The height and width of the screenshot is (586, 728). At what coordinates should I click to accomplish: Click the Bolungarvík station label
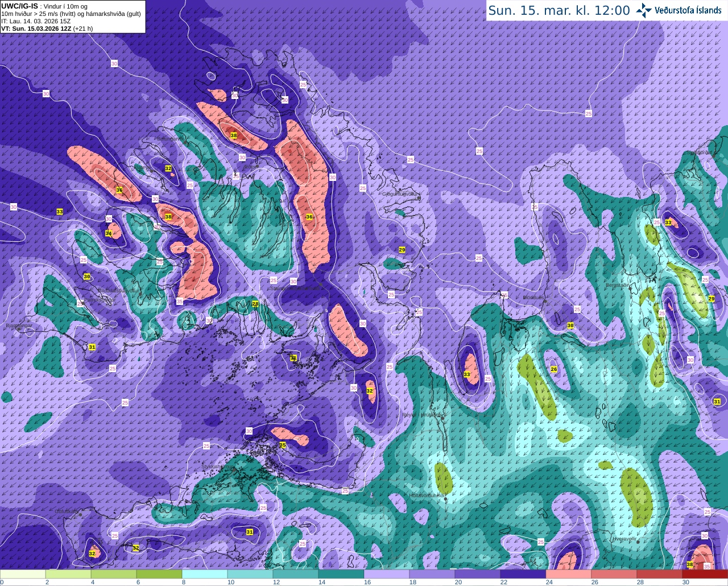pos(168,138)
